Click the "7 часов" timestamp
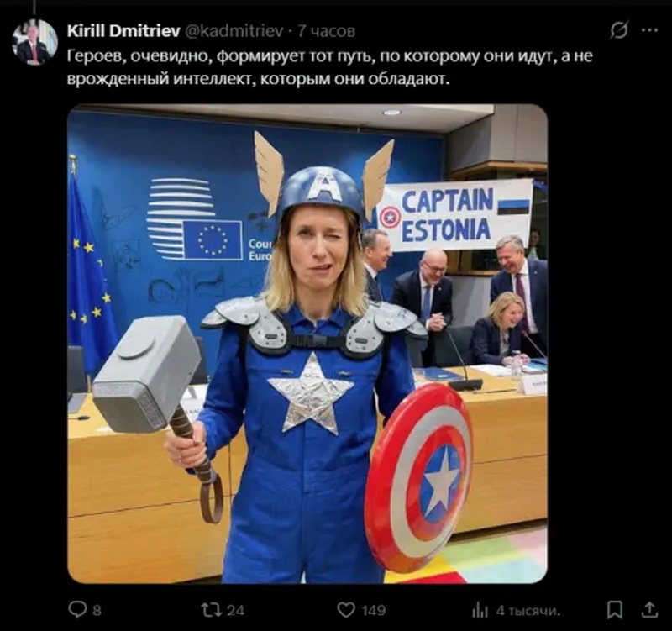The image size is (672, 631). pos(327,31)
